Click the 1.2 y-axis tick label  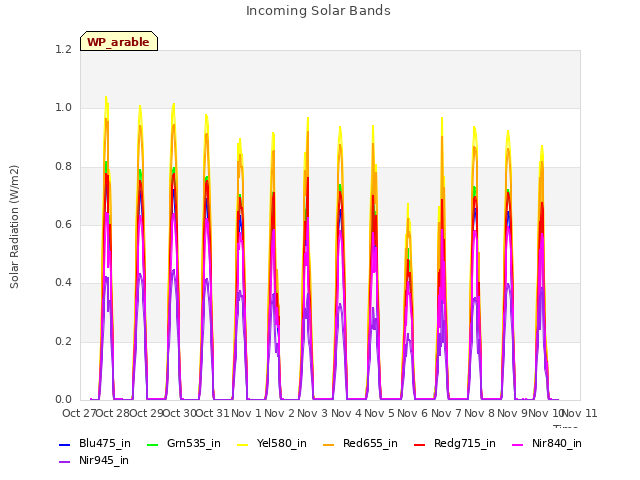[63, 49]
